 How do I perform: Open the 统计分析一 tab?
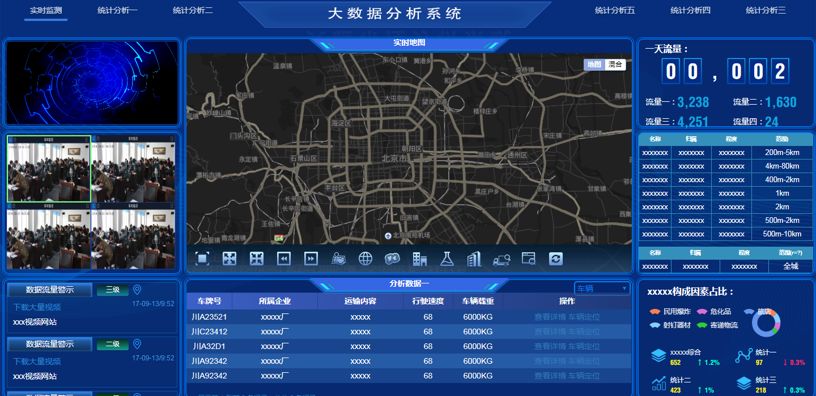pyautogui.click(x=118, y=10)
